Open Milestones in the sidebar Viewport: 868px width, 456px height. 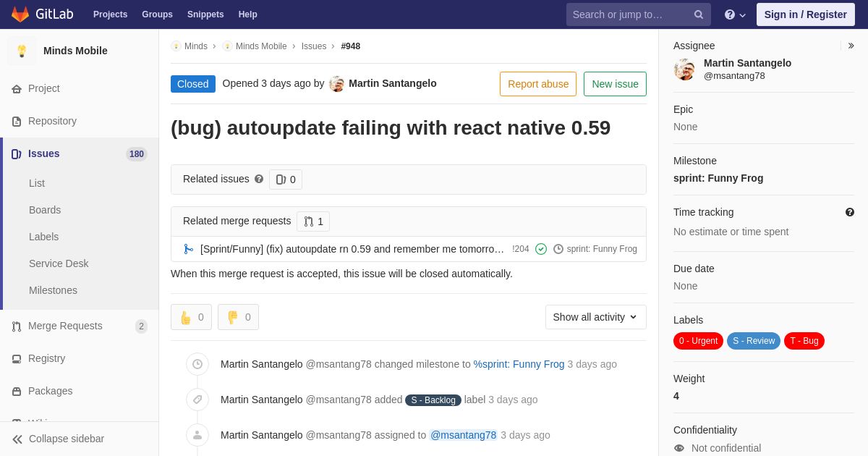[53, 290]
